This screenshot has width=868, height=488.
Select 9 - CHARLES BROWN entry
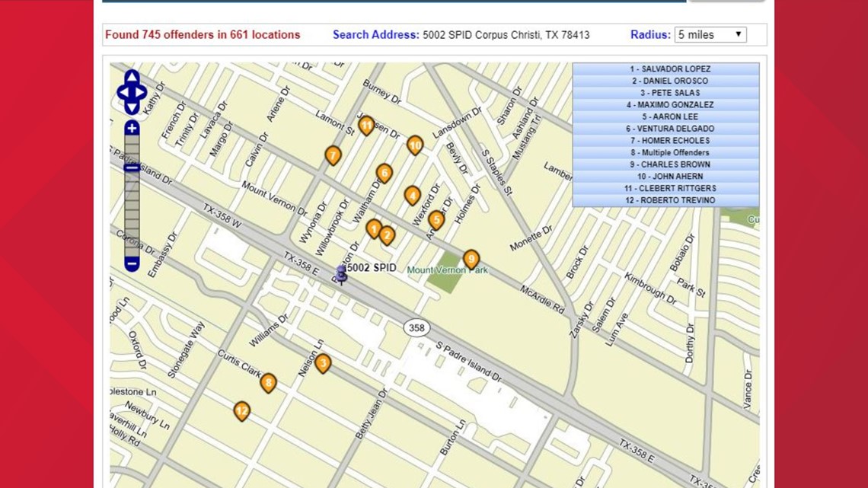[x=666, y=164]
